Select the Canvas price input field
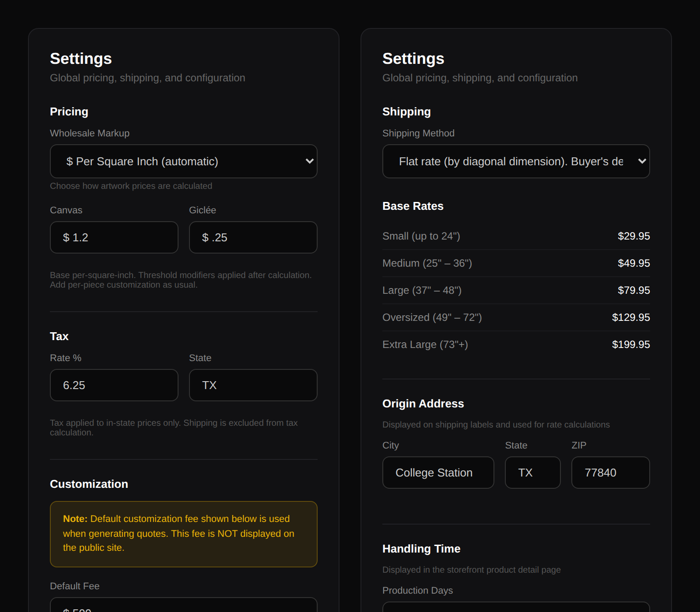This screenshot has width=700, height=612. pos(114,237)
